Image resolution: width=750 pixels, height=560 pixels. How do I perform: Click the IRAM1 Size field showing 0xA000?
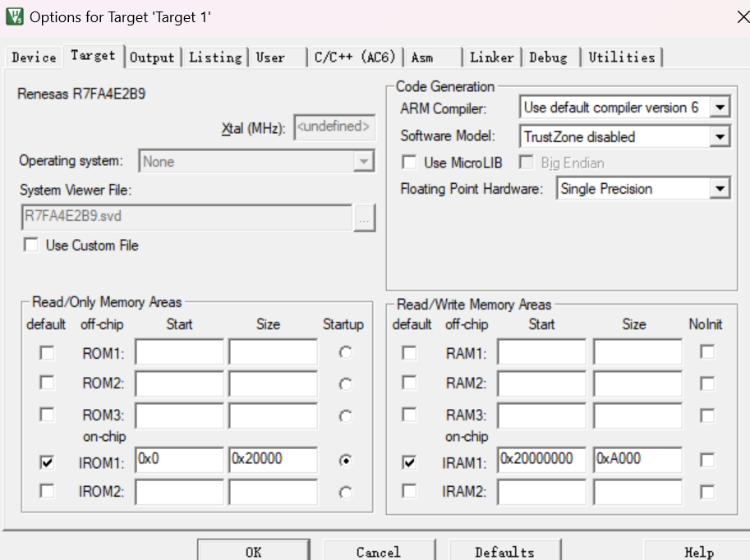coord(637,460)
